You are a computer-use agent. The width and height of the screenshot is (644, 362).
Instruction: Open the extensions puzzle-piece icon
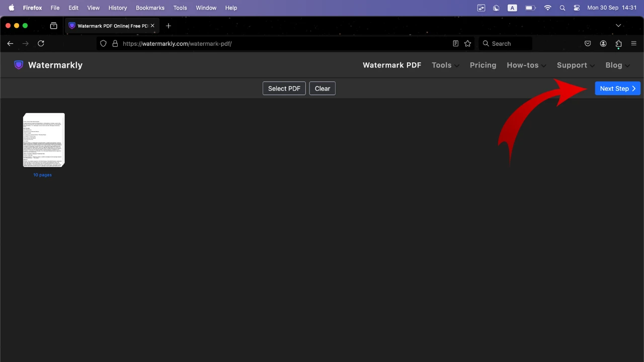click(618, 43)
